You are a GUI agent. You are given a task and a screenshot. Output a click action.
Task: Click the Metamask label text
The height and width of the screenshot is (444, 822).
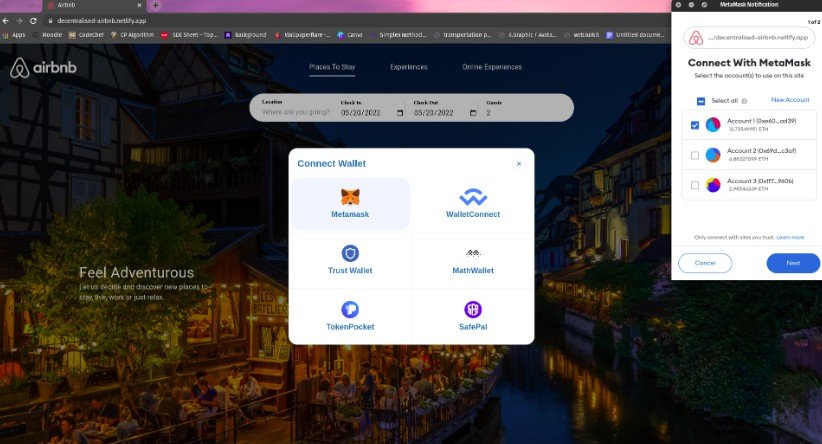coord(350,214)
